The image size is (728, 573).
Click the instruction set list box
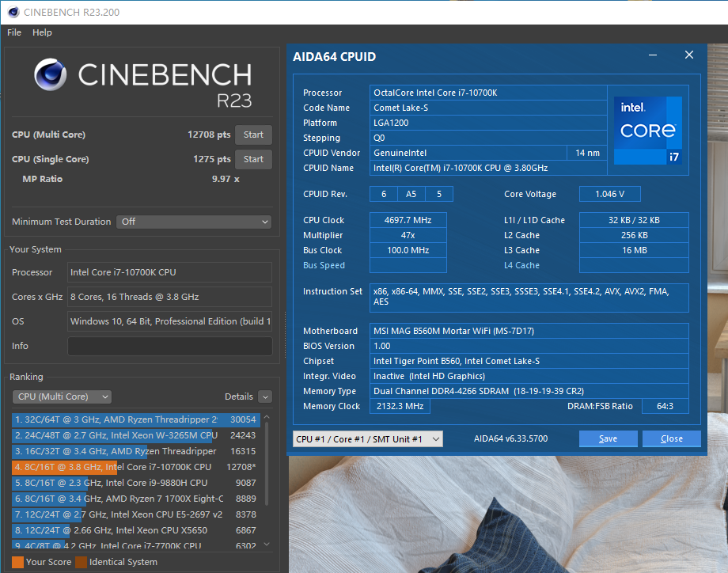coord(529,298)
